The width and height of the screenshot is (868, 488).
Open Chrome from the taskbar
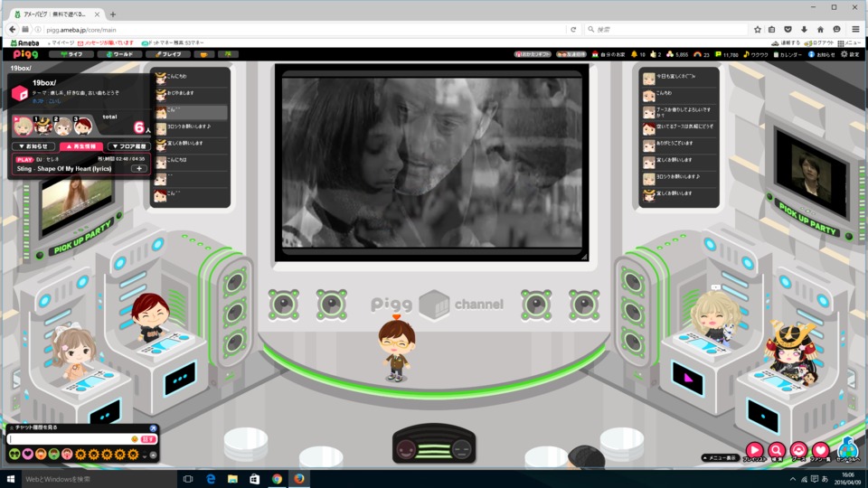(277, 479)
